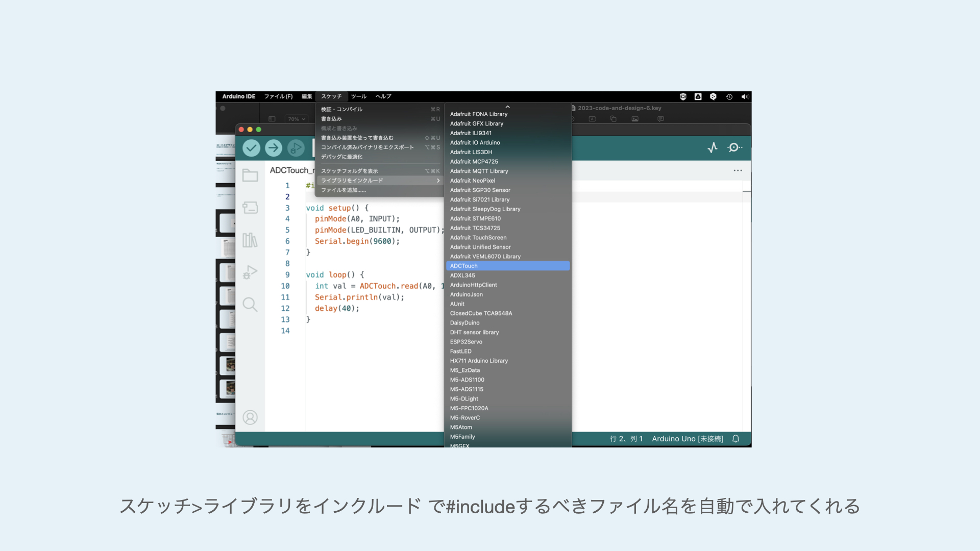Open the three-dots tab options menu
Screen dimensions: 980x551
[738, 170]
